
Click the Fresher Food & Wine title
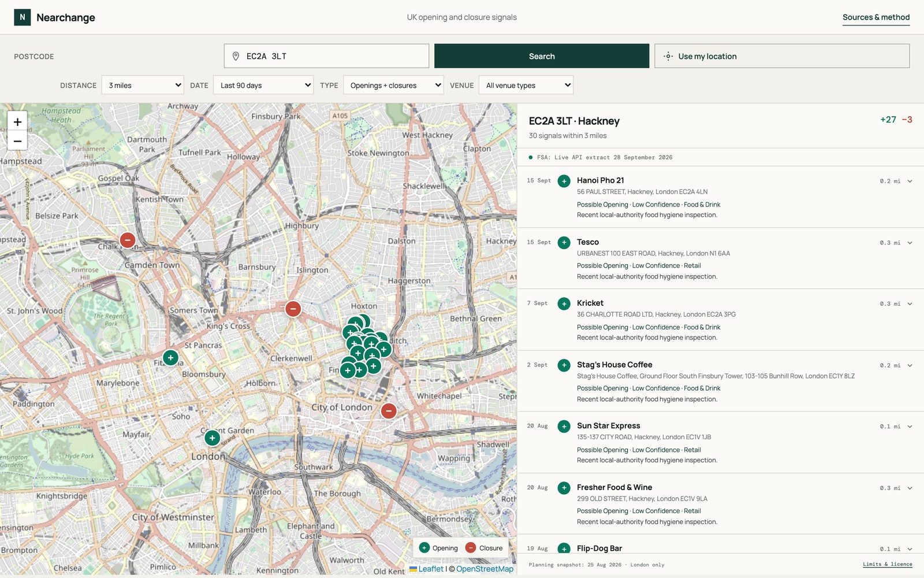click(x=614, y=487)
